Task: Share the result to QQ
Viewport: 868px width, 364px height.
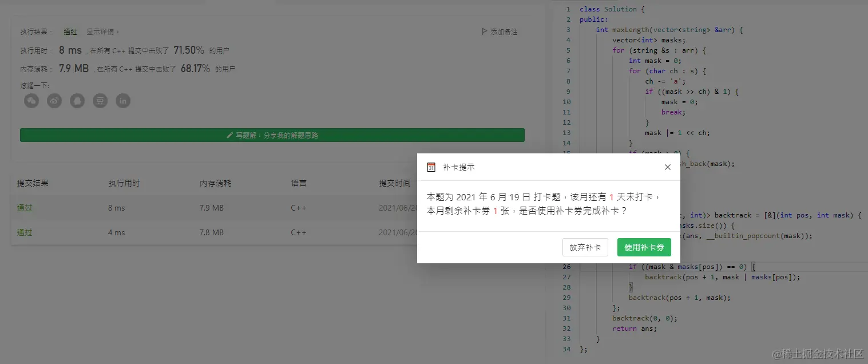Action: pyautogui.click(x=77, y=101)
